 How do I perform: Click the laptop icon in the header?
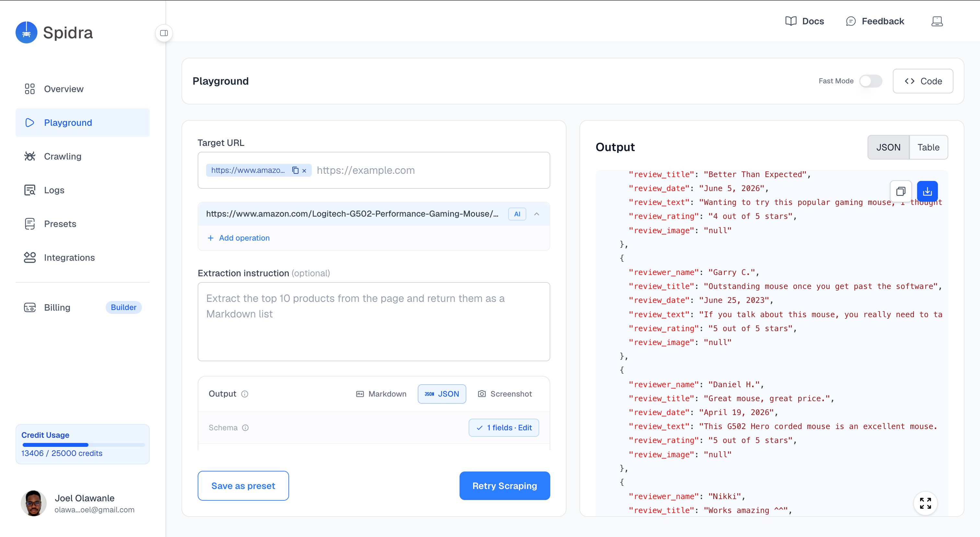937,21
